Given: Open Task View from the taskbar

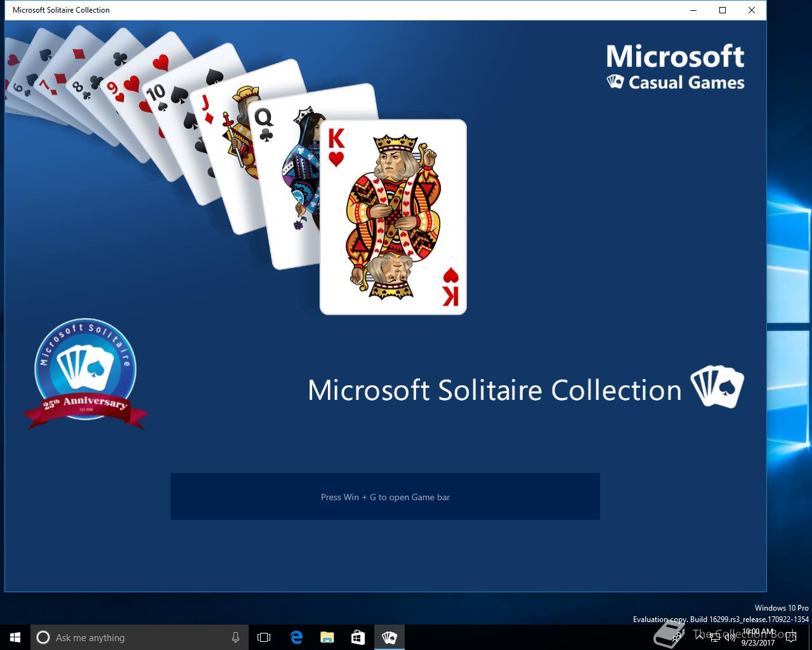Looking at the screenshot, I should (x=264, y=637).
